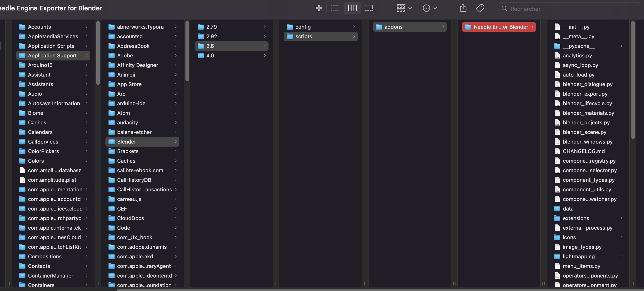Open the group-by dropdown in toolbar
The image size is (644, 291).
point(404,8)
